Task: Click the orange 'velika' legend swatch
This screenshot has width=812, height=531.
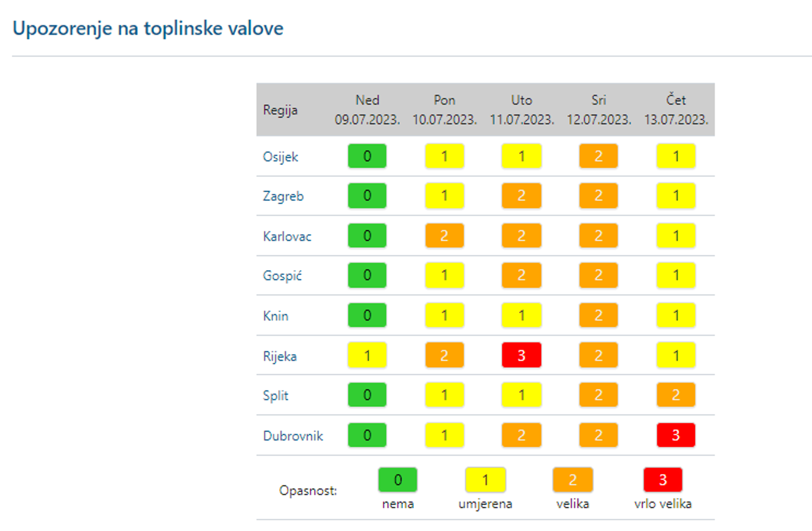Action: point(572,480)
